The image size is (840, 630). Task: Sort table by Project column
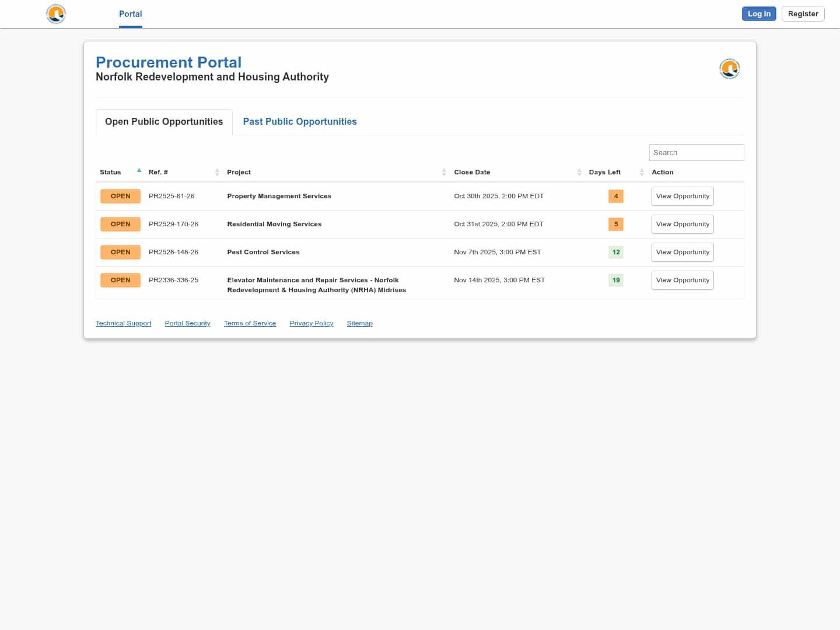(444, 172)
